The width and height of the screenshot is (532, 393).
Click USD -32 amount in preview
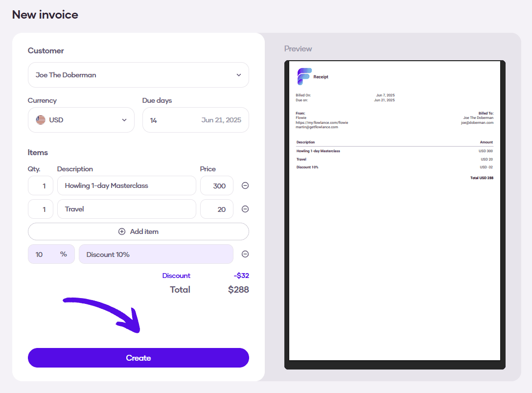pos(486,167)
